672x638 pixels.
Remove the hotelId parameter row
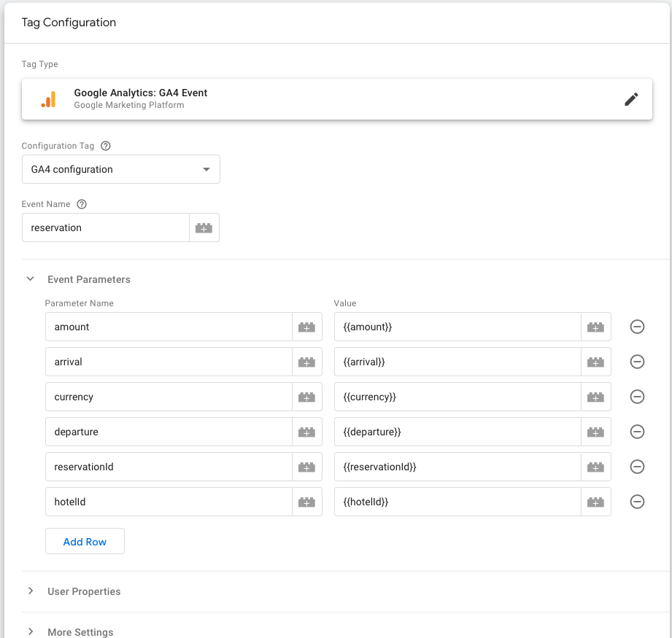coord(637,502)
